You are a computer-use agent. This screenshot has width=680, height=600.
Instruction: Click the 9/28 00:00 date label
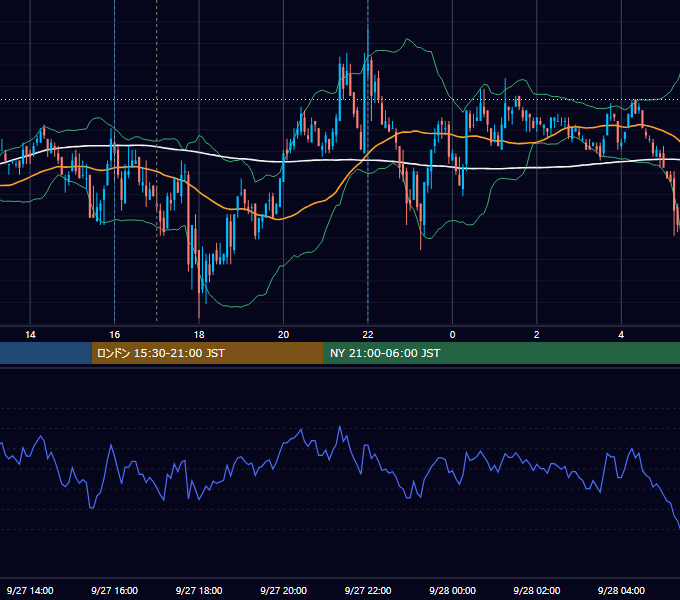(452, 590)
